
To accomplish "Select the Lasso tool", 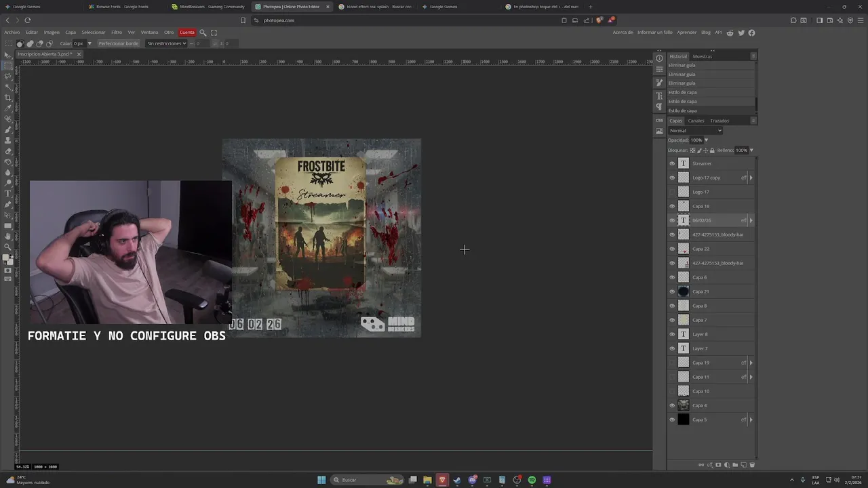I will tap(8, 76).
